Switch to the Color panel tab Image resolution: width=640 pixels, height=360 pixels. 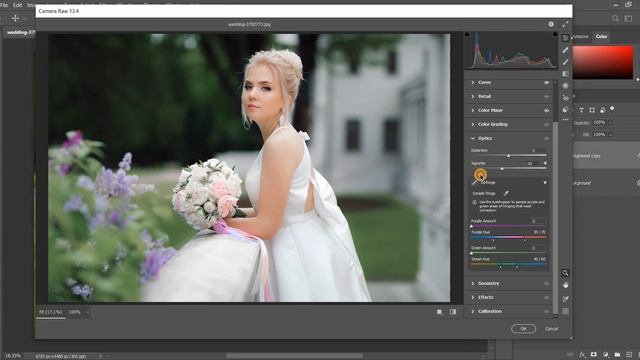[x=601, y=36]
